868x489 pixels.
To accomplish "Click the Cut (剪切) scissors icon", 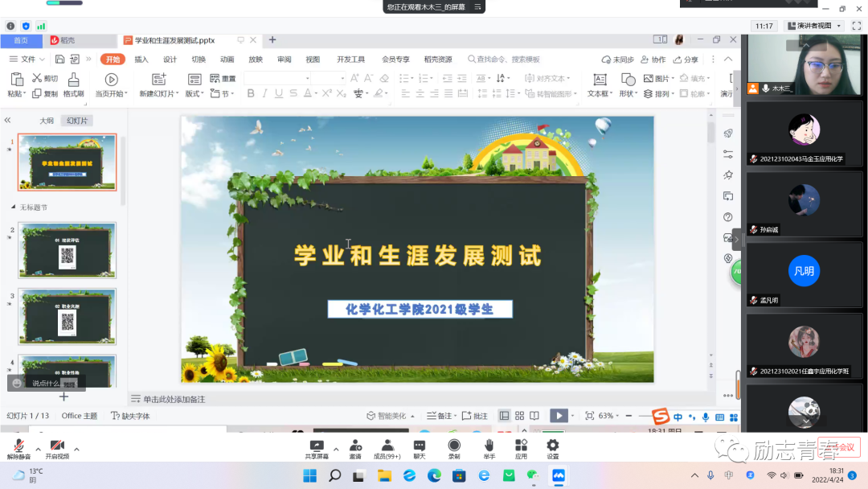I will pyautogui.click(x=37, y=79).
